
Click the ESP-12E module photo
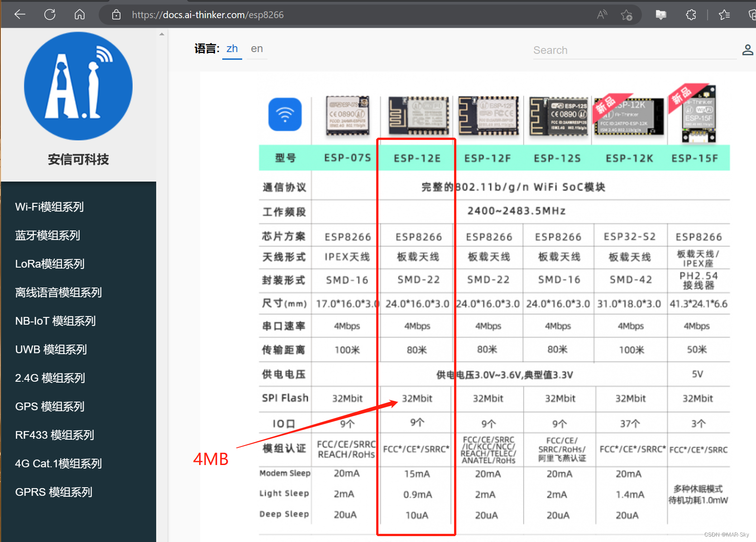419,115
